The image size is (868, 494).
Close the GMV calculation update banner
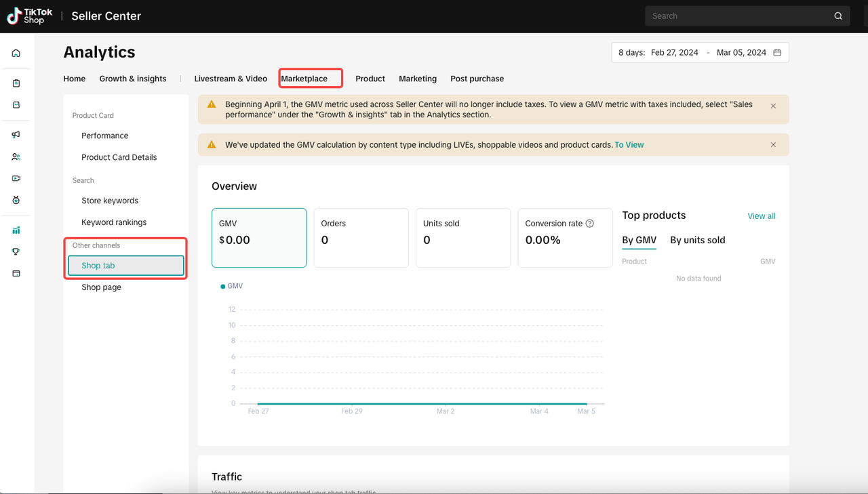pyautogui.click(x=773, y=145)
